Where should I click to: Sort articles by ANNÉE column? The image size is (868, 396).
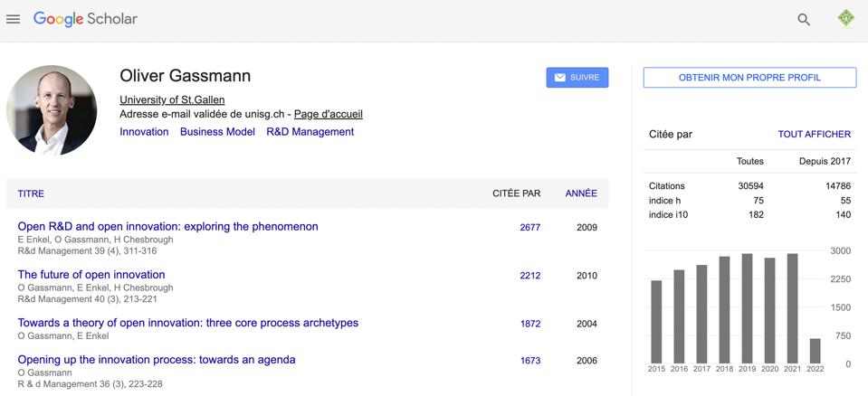tap(581, 193)
